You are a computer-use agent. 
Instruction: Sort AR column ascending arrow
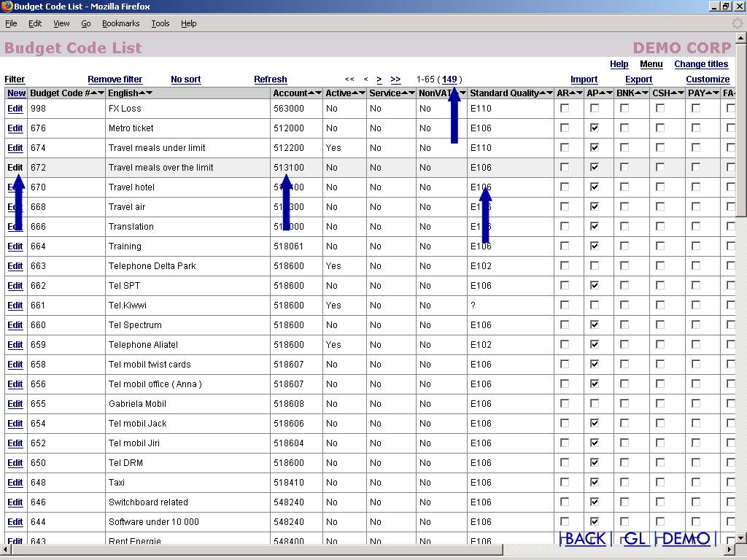[573, 93]
